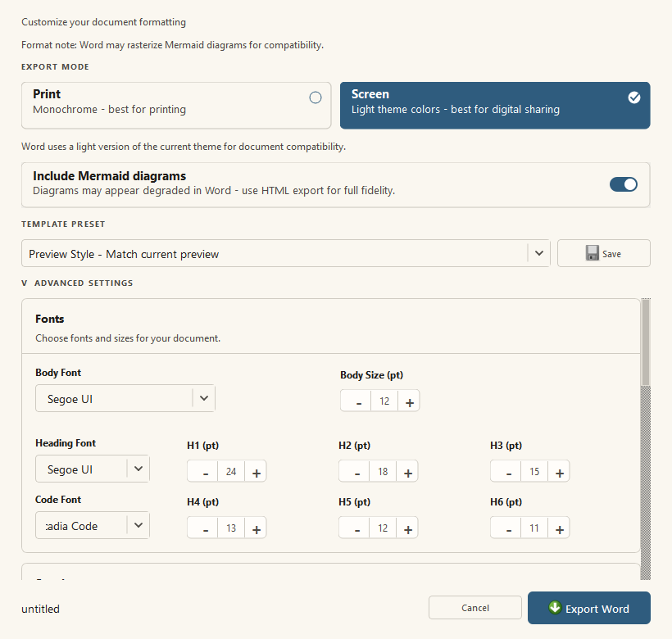The image size is (672, 639).
Task: Collapse the Advanced Settings section
Action: pyautogui.click(x=77, y=283)
